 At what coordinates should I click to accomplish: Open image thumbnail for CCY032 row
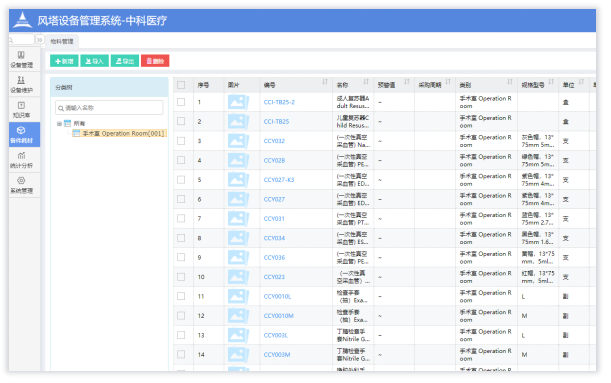coord(238,141)
